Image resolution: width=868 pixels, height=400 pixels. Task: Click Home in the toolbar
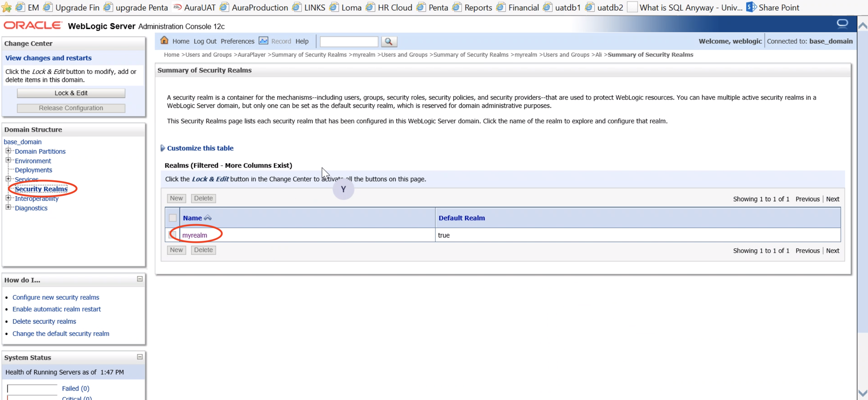click(181, 41)
